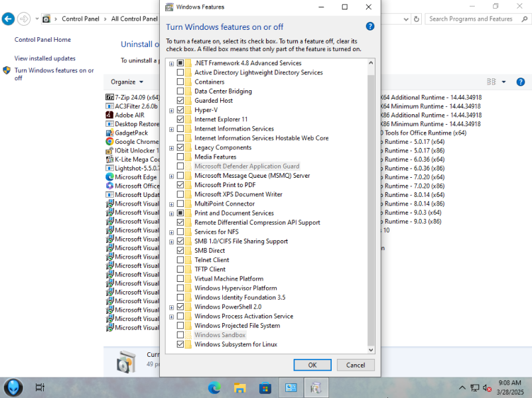
Task: Open the Windows Features help icon
Action: 370,27
